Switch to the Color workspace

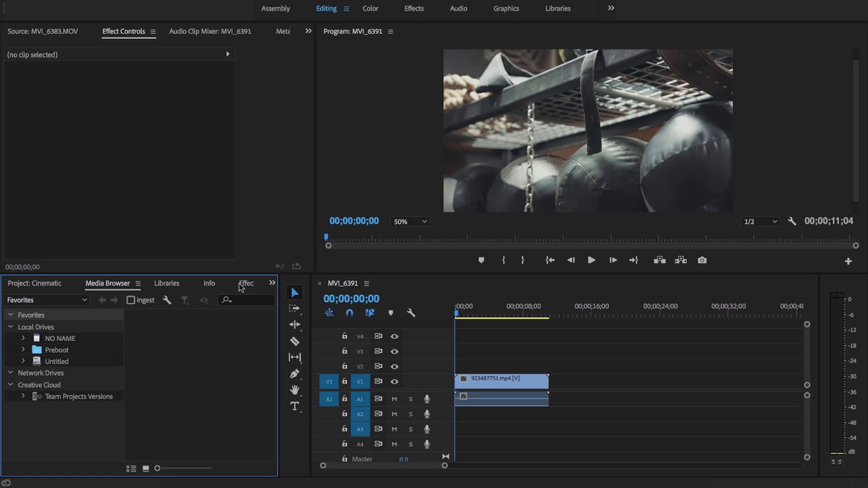pyautogui.click(x=370, y=8)
